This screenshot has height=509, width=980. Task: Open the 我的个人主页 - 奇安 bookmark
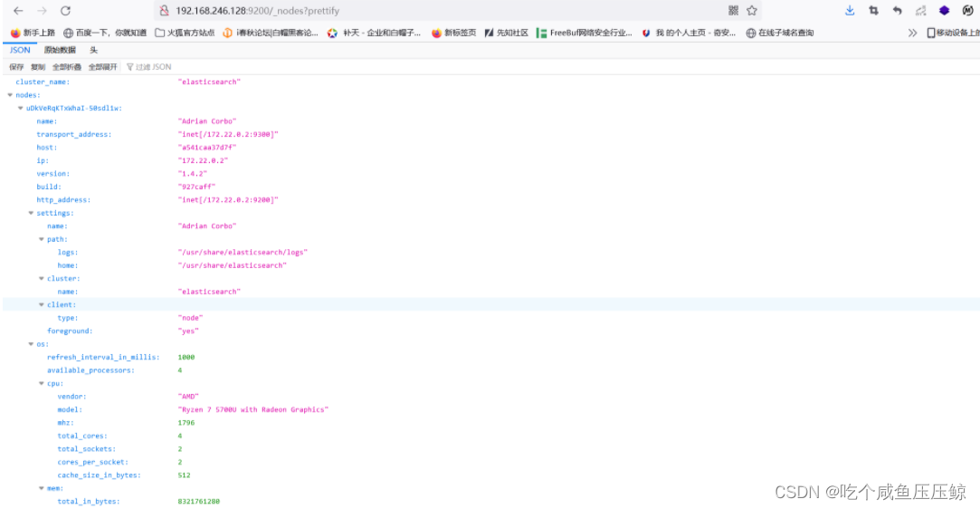tap(689, 33)
